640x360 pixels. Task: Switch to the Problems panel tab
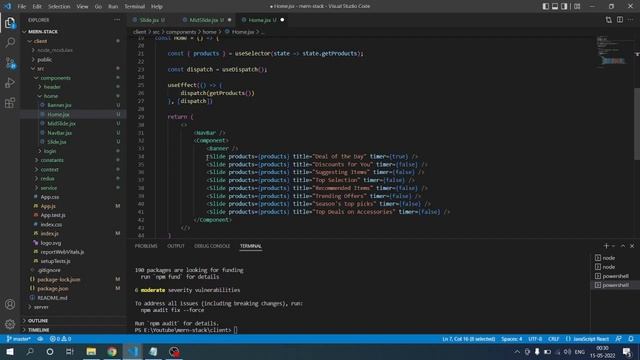pyautogui.click(x=146, y=246)
